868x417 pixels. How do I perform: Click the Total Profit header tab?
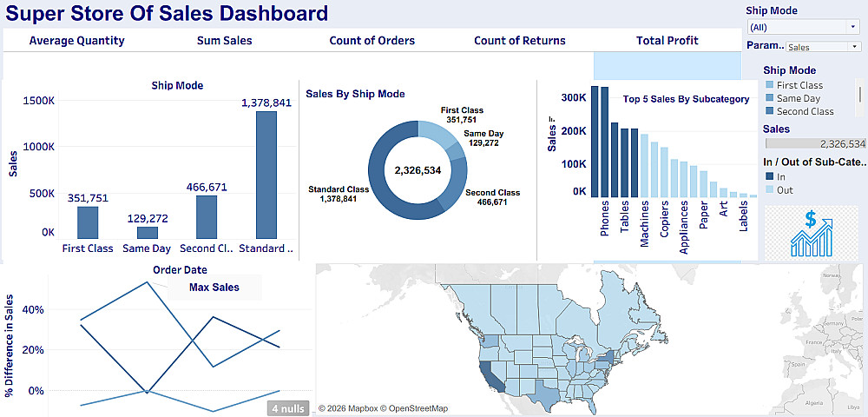(667, 41)
